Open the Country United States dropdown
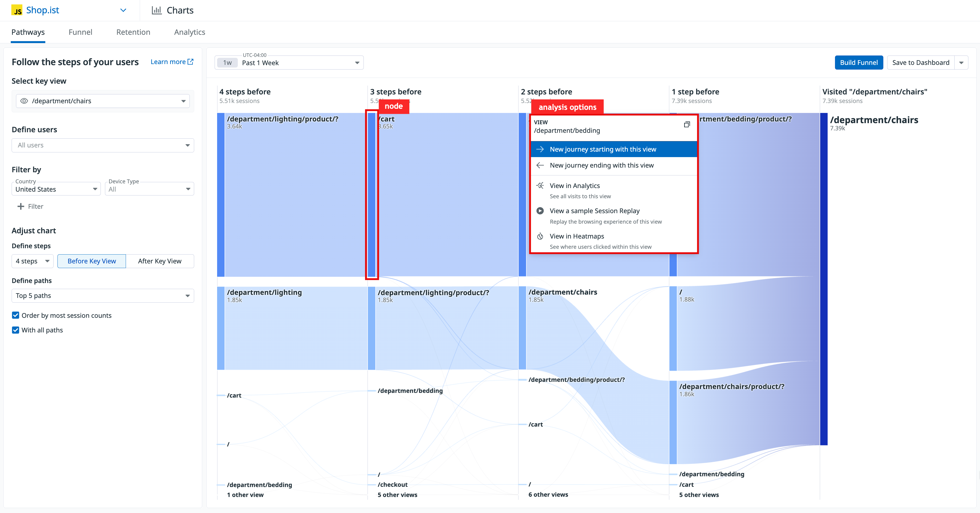 (56, 189)
